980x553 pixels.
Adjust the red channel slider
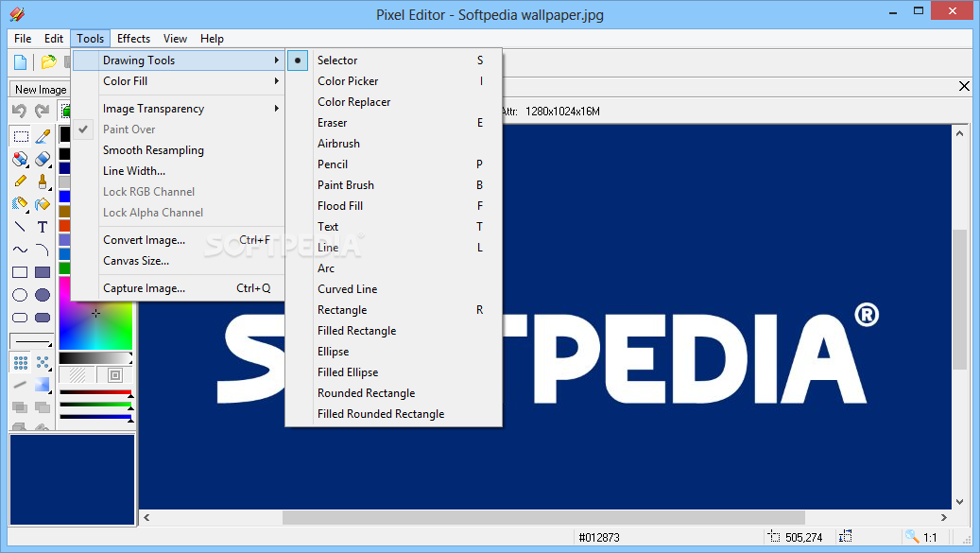click(x=96, y=393)
